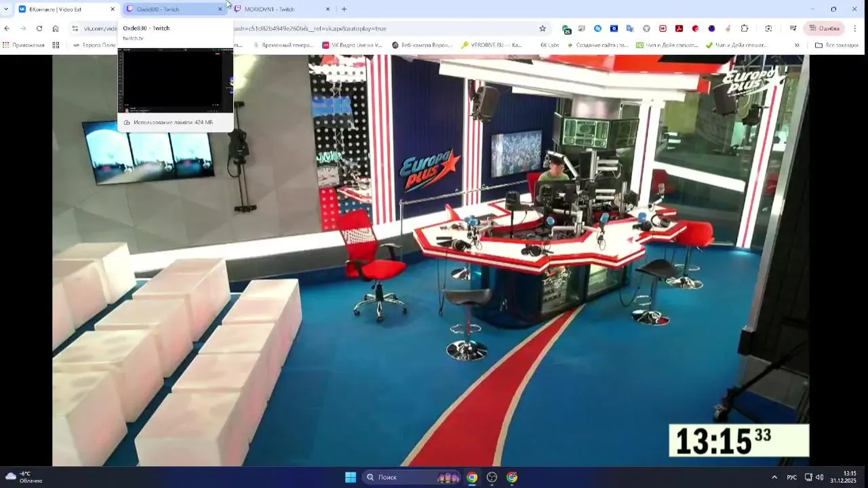Open a new browser tab
Screen dimensions: 868x488
coord(344,9)
